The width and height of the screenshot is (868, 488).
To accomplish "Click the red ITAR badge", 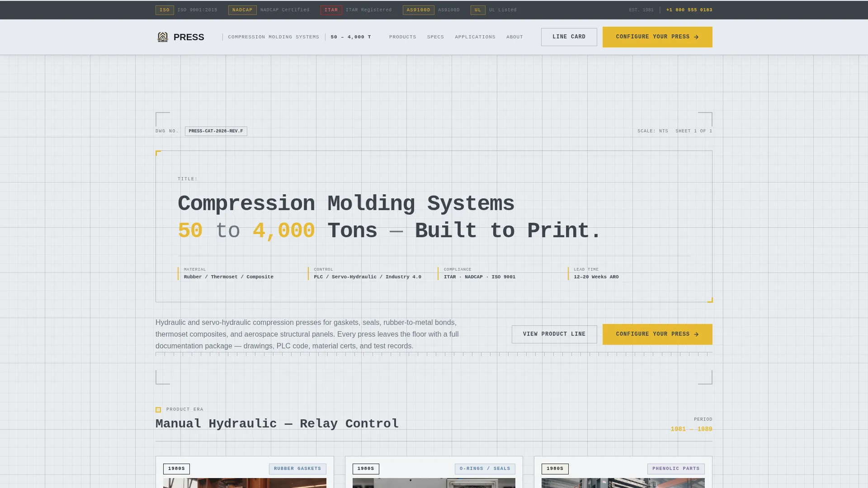I will click(x=331, y=10).
